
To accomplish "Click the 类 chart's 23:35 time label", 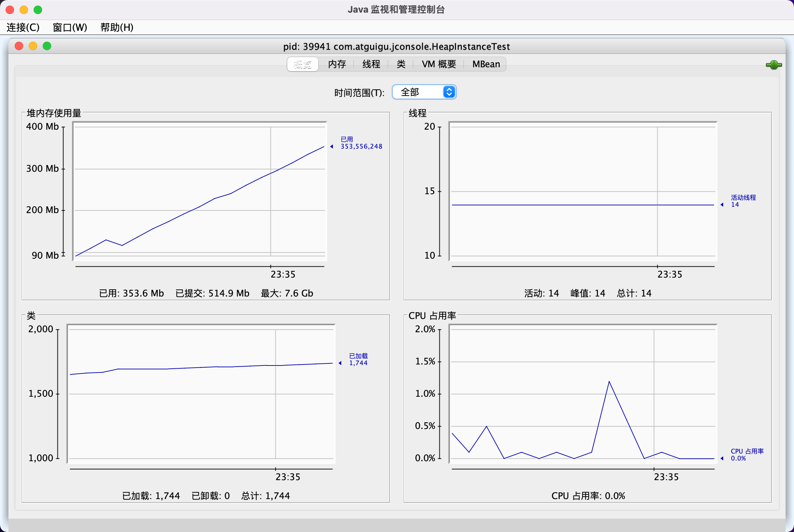I will coord(288,477).
